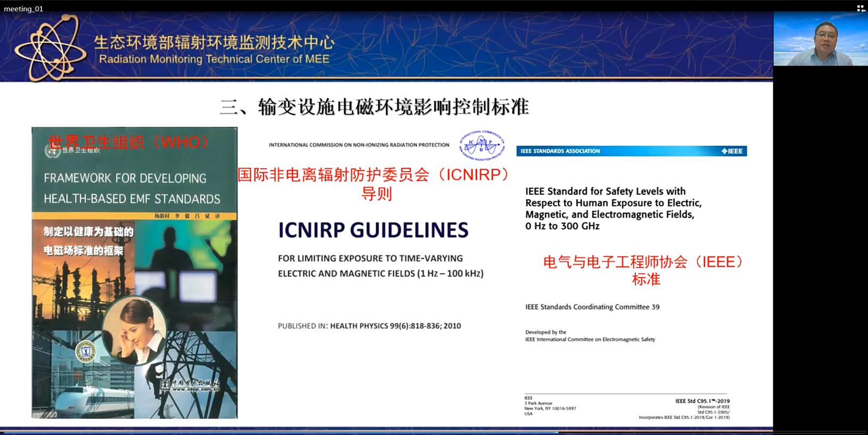Image resolution: width=868 pixels, height=435 pixels.
Task: Click '生态环境部辐射环境监测技术中心' header text
Action: click(214, 43)
